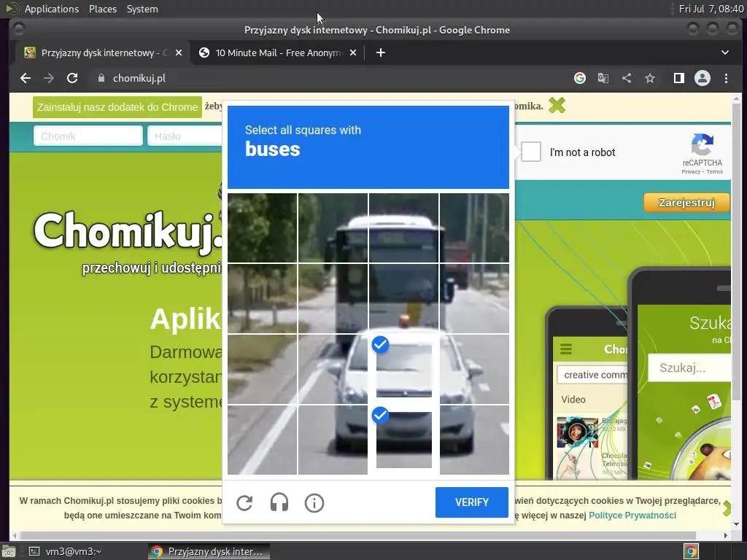
Task: Select the tile with the bus destination sign
Action: (x=403, y=228)
